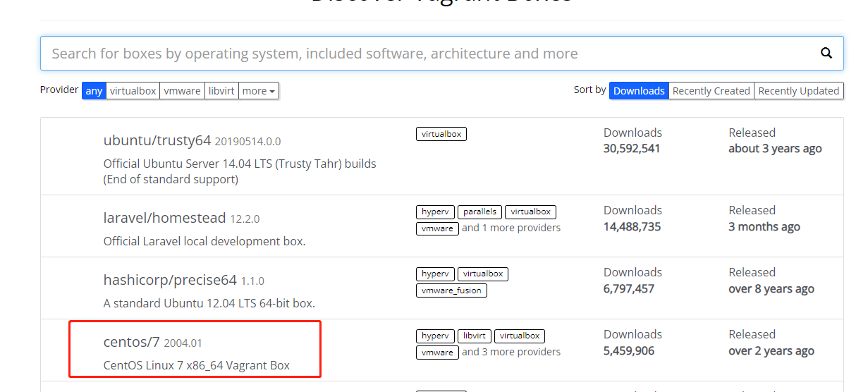868x392 pixels.
Task: Click 'over 8 years ago' release date
Action: 771,289
